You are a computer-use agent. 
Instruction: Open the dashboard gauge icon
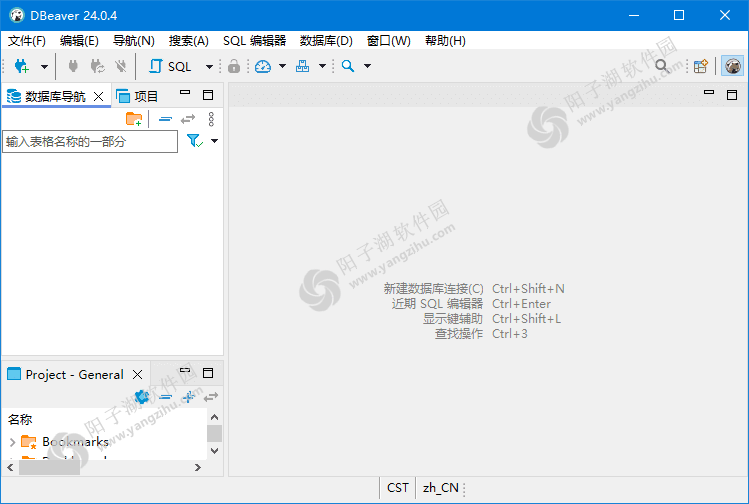[x=263, y=66]
